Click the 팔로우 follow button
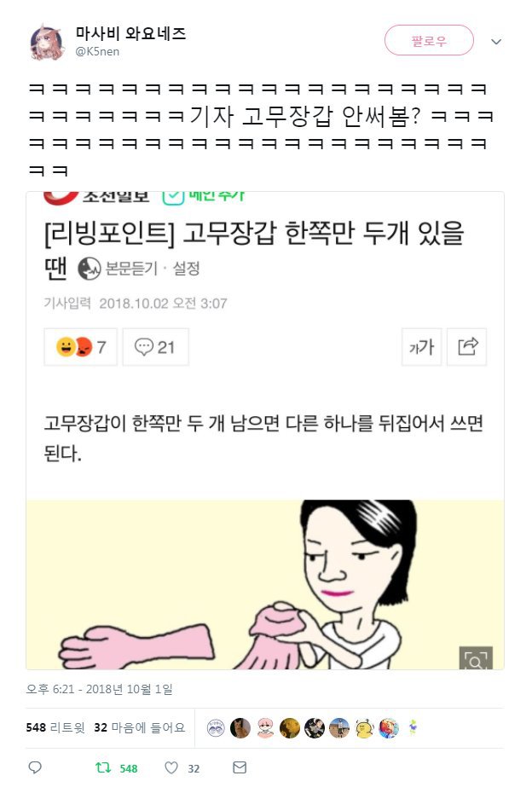 pos(429,40)
